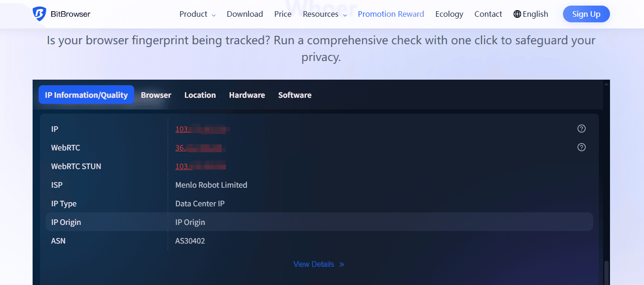
Task: Click the help icon in WebRTC row
Action: (581, 148)
